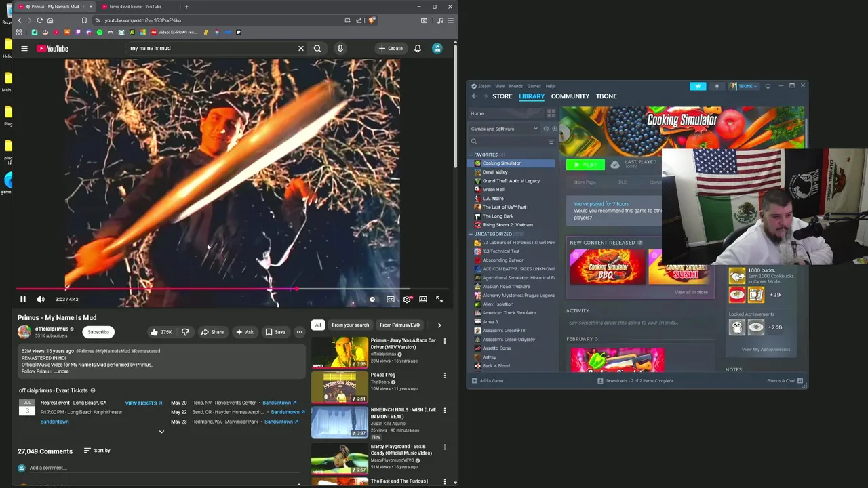Select the 'From your search' chip
Image resolution: width=868 pixels, height=488 pixels.
tap(351, 325)
